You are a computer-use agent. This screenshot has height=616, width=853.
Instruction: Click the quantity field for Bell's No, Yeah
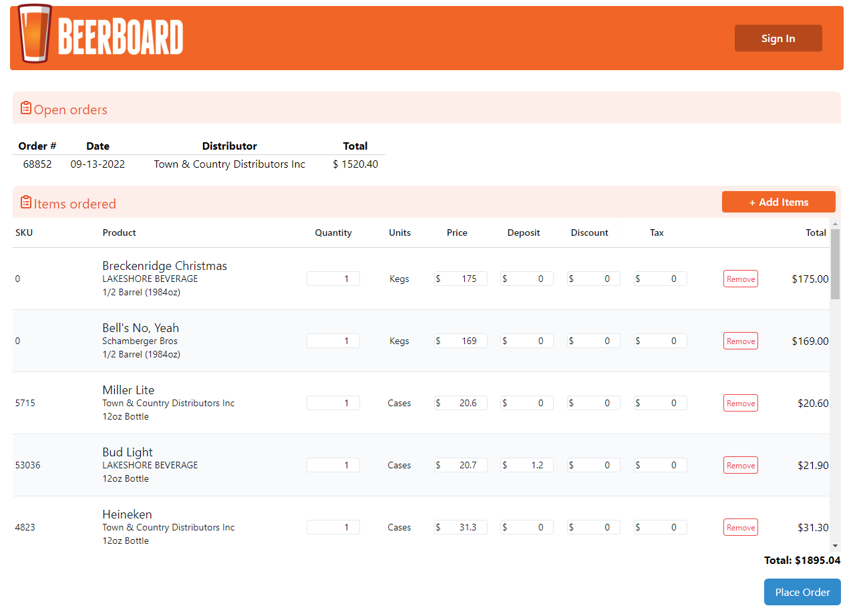tap(333, 341)
